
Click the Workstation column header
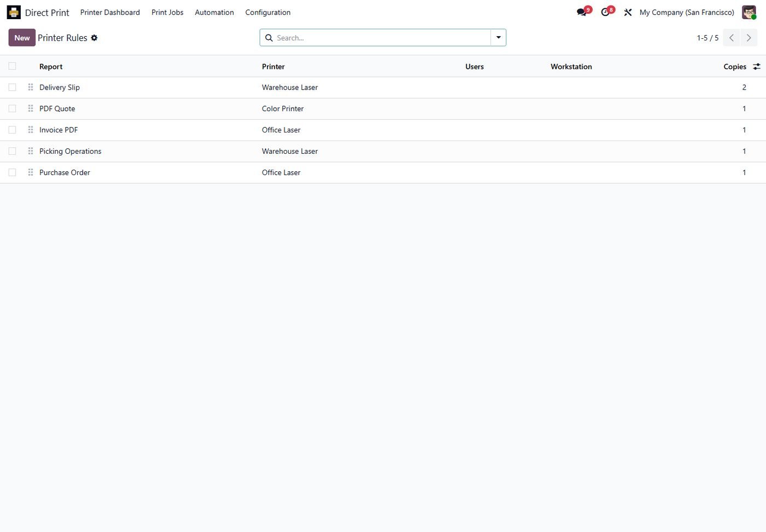[571, 66]
